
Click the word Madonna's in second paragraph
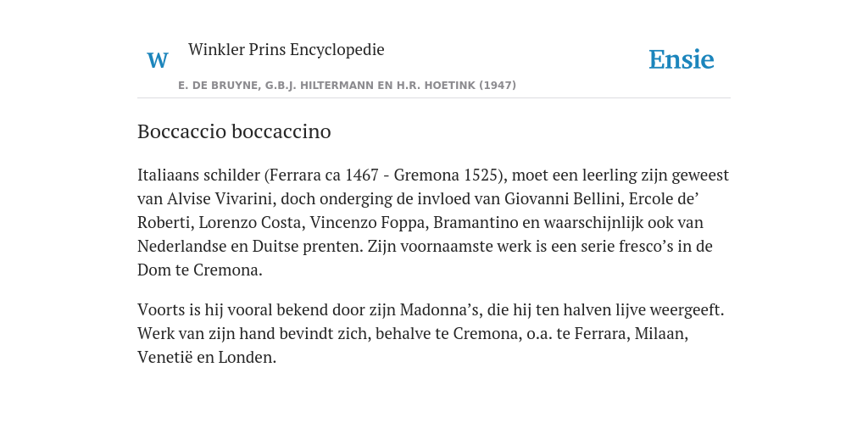tap(440, 309)
